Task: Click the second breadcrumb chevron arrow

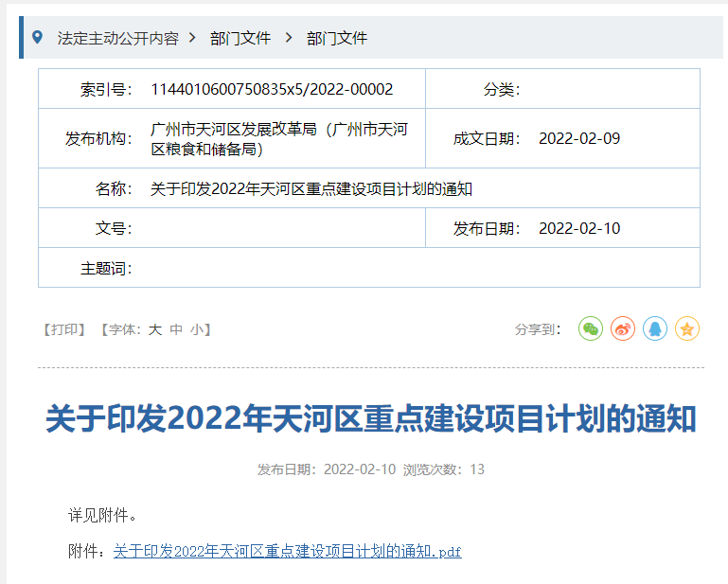Action: [x=289, y=38]
